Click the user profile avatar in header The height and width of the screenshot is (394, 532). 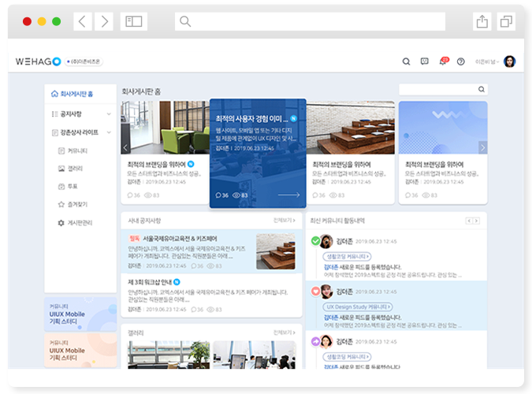pyautogui.click(x=510, y=61)
